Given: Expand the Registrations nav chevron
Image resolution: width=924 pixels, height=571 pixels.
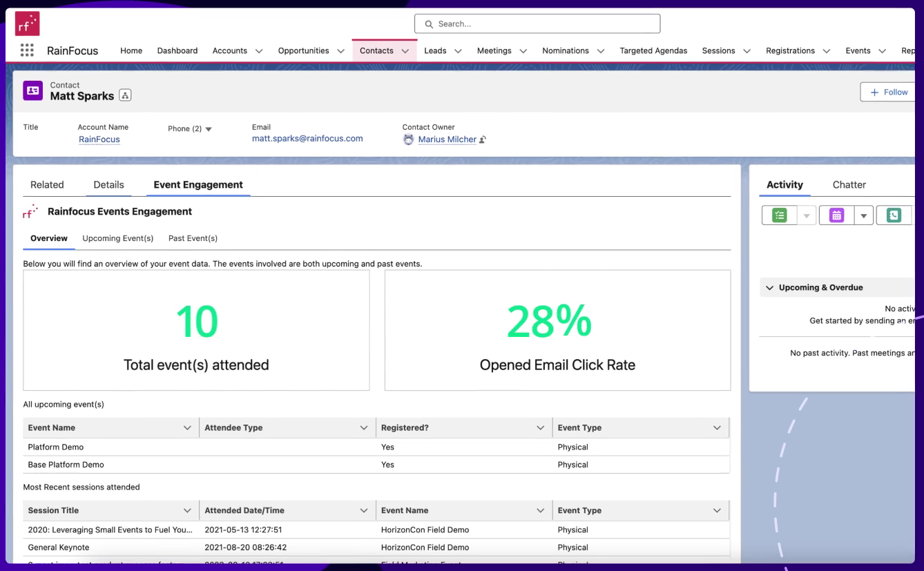Looking at the screenshot, I should (827, 51).
